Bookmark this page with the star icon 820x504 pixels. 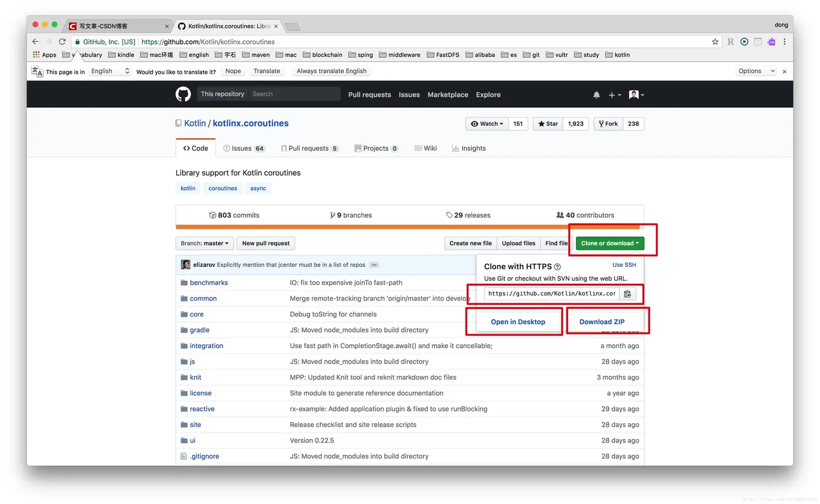point(715,42)
